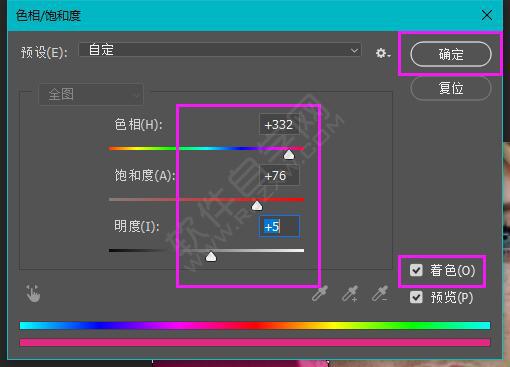Click the upper rainbow color spectrum bar
510x367 pixels.
[255, 326]
